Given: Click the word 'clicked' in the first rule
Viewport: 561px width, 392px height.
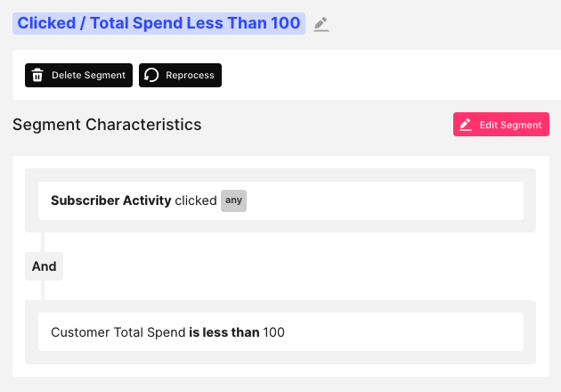Looking at the screenshot, I should [x=196, y=200].
